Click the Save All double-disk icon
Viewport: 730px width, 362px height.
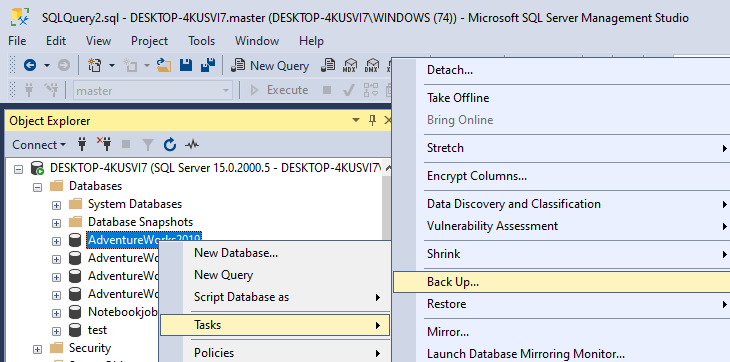click(208, 66)
